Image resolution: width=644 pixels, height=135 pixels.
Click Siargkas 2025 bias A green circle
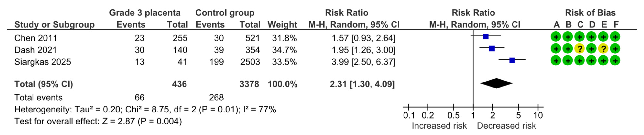(x=556, y=60)
